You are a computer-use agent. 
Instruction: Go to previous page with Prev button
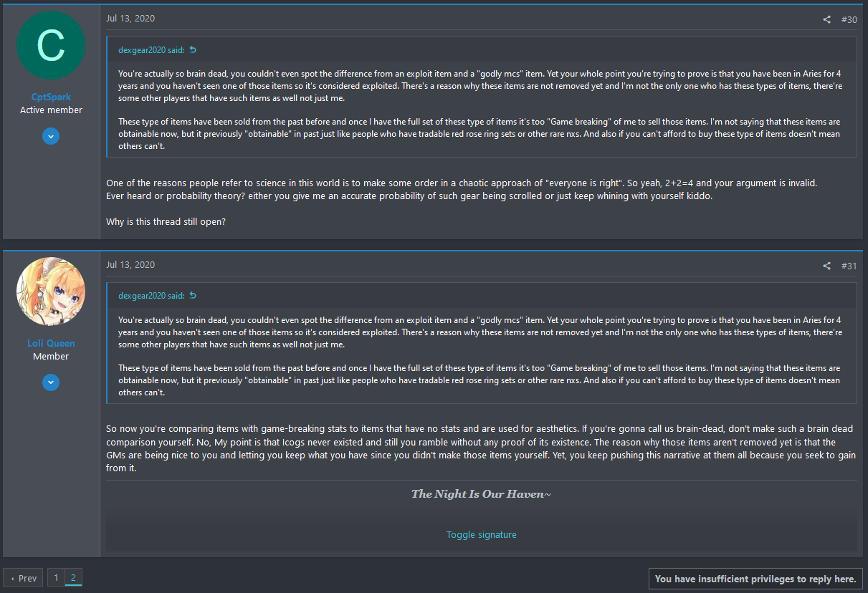24,578
